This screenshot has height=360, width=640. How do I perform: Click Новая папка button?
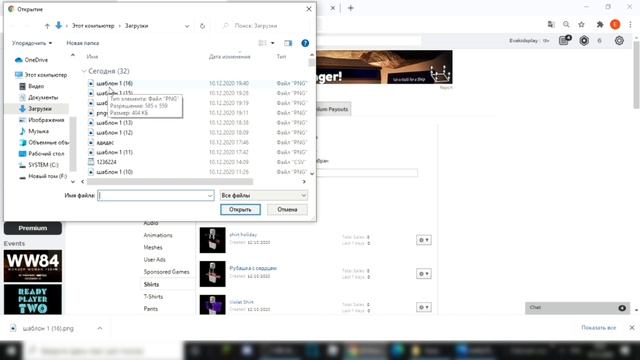(82, 43)
